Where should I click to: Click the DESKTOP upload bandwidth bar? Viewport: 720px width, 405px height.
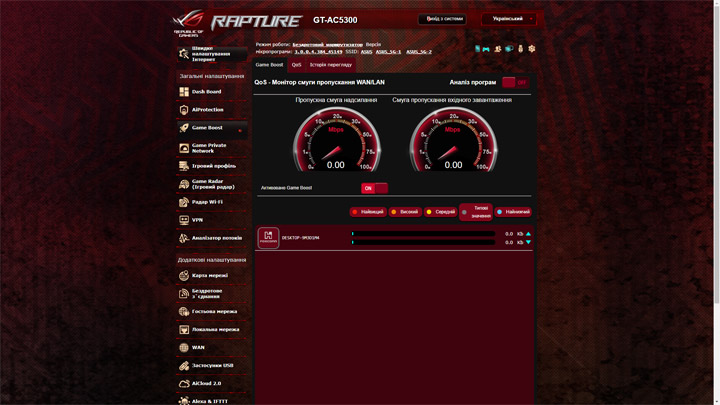click(423, 234)
